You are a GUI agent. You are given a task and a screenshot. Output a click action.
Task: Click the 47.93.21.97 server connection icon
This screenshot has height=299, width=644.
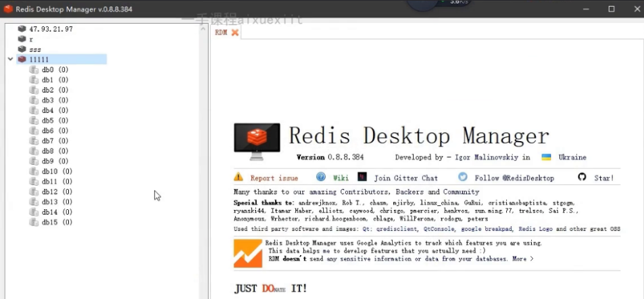tap(22, 29)
